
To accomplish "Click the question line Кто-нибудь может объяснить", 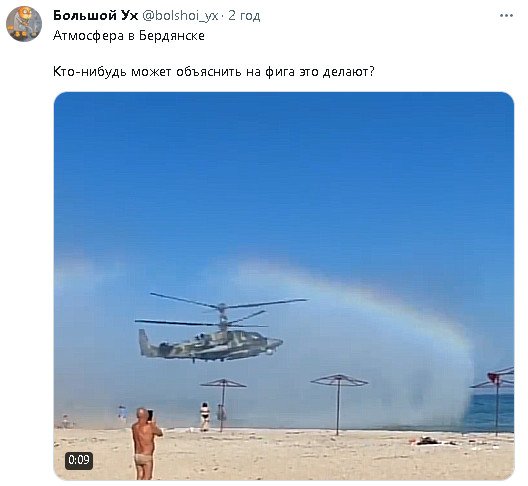I will 214,72.
